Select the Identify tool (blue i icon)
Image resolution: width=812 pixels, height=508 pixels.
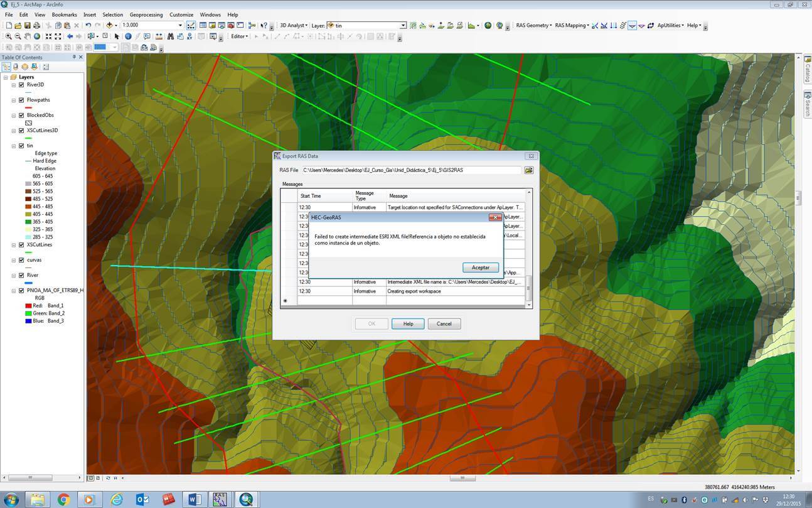point(128,36)
